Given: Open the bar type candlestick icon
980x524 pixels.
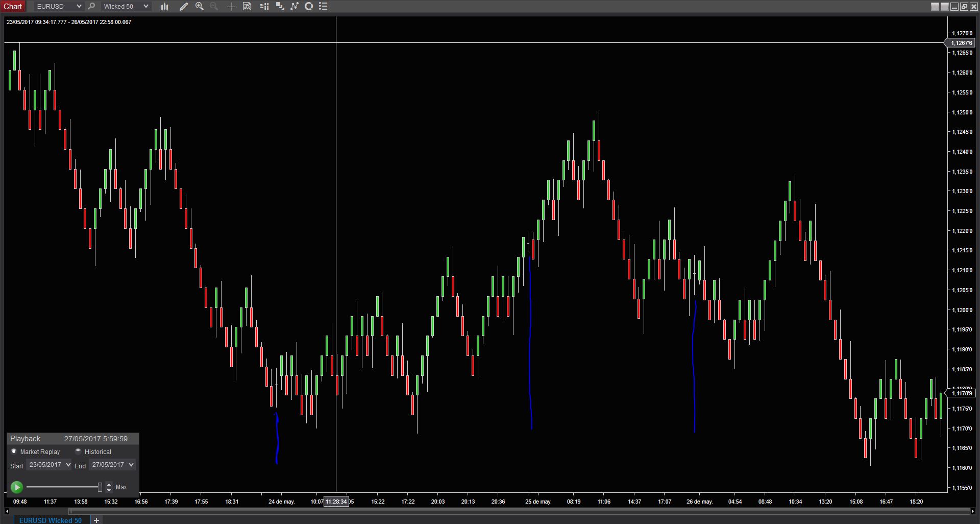Looking at the screenshot, I should point(164,6).
